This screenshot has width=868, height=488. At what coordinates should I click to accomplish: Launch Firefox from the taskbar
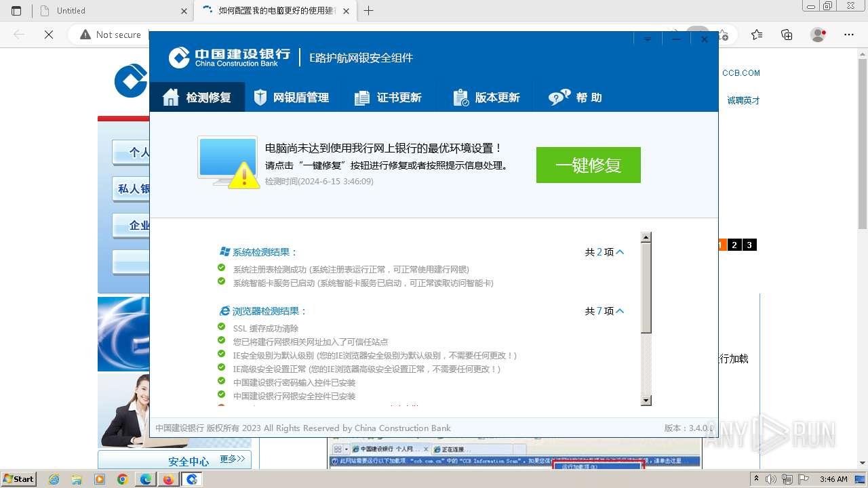[168, 479]
